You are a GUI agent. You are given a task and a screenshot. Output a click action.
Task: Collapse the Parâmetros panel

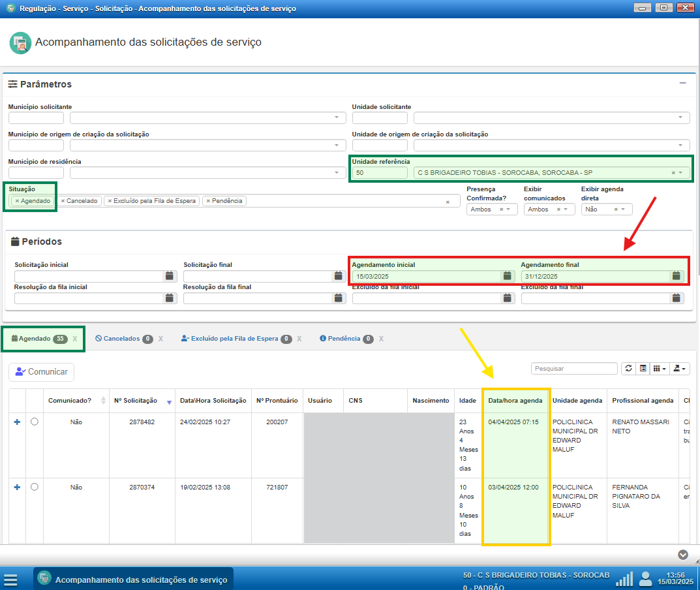682,84
